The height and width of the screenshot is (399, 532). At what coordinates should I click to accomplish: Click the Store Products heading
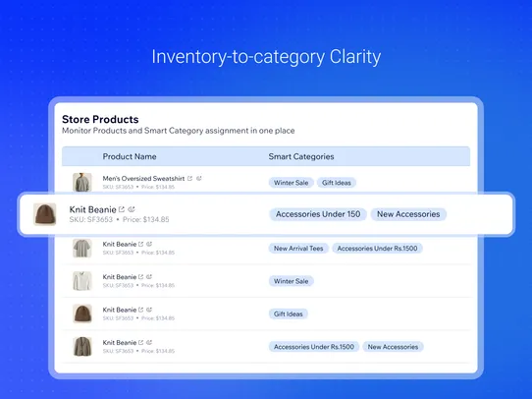click(x=100, y=119)
